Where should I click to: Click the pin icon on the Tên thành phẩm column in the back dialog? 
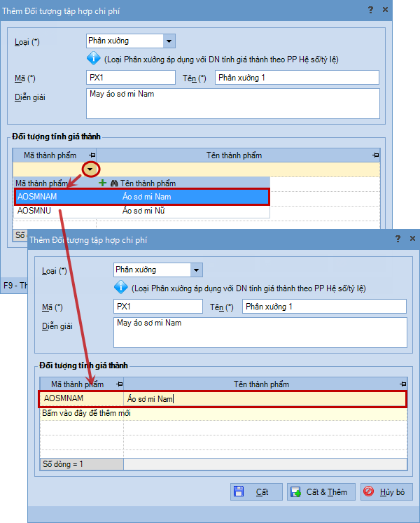pyautogui.click(x=375, y=155)
